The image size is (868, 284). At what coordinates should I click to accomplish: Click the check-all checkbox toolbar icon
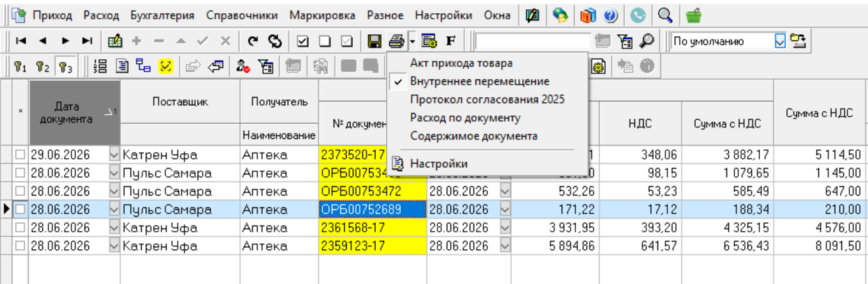coord(303,41)
